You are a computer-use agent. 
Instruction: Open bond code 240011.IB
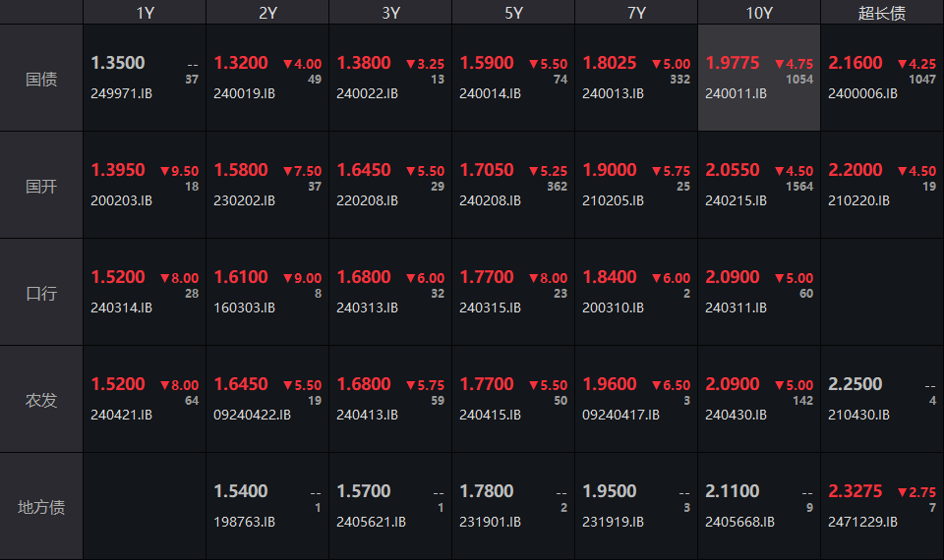pos(736,94)
